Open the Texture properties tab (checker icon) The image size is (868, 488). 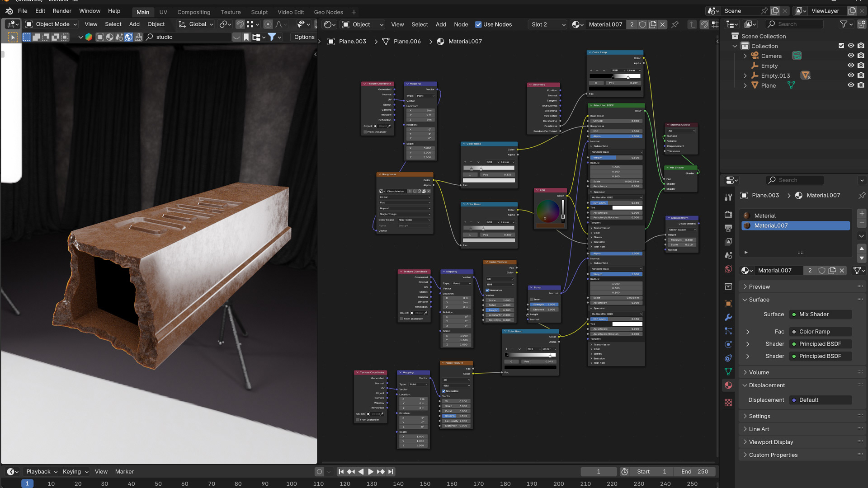click(x=728, y=402)
